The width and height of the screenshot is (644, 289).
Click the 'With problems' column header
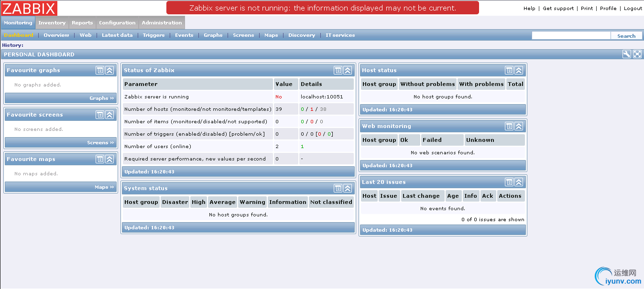[481, 84]
